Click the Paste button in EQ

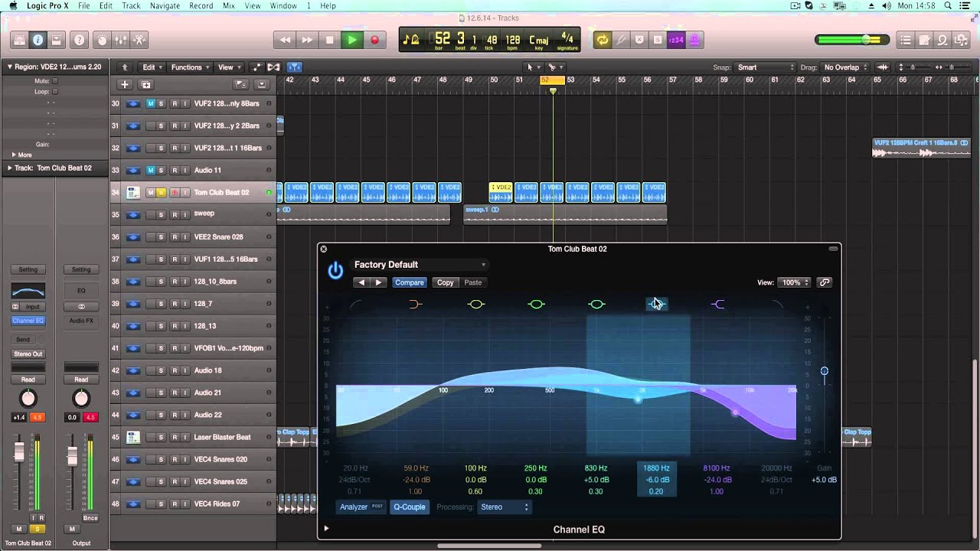pyautogui.click(x=473, y=282)
